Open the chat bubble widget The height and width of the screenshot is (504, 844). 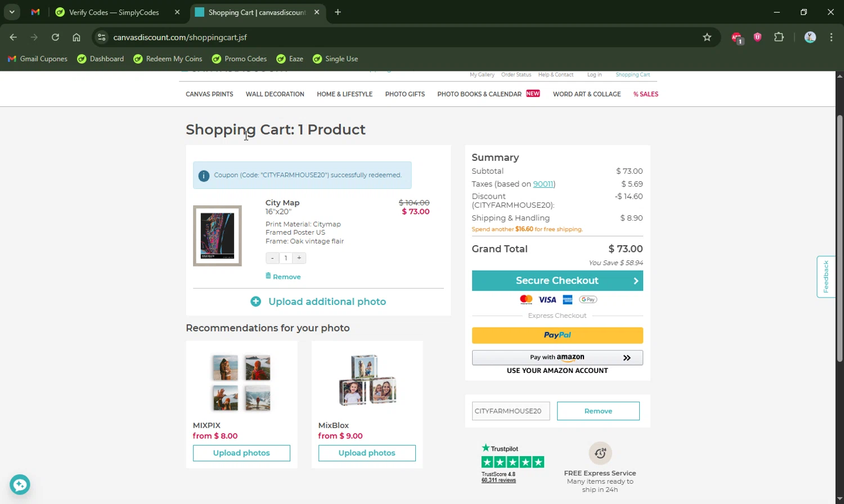[20, 484]
